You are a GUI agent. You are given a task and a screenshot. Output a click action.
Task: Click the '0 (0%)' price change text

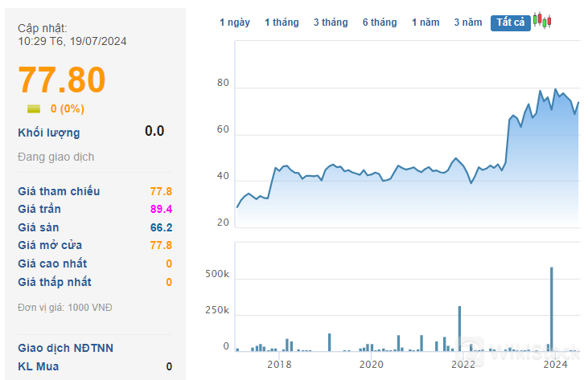pyautogui.click(x=68, y=108)
